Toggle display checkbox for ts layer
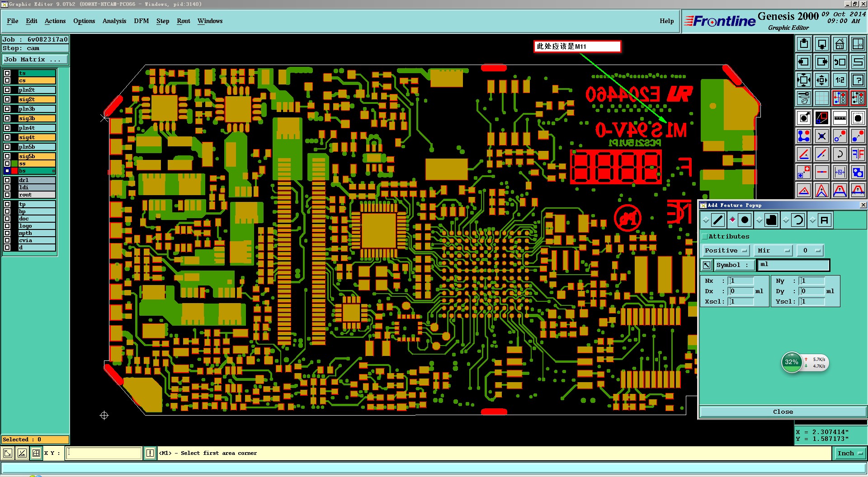 7,73
